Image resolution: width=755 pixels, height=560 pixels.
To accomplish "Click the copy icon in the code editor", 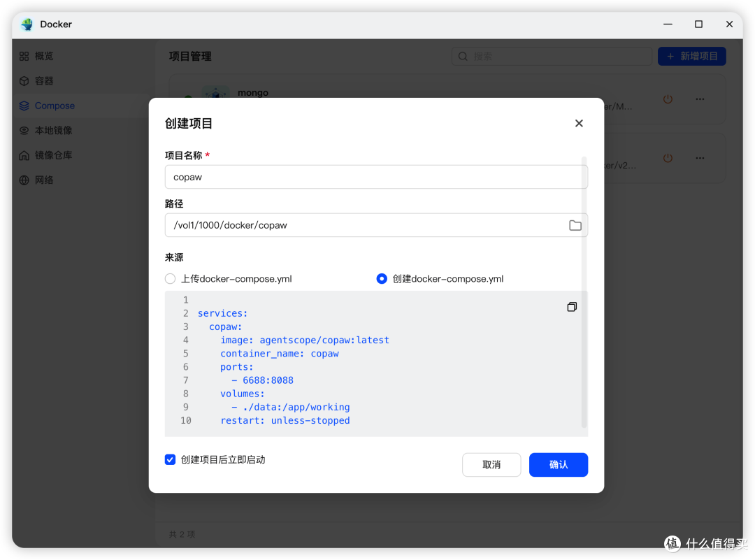I will pyautogui.click(x=572, y=307).
